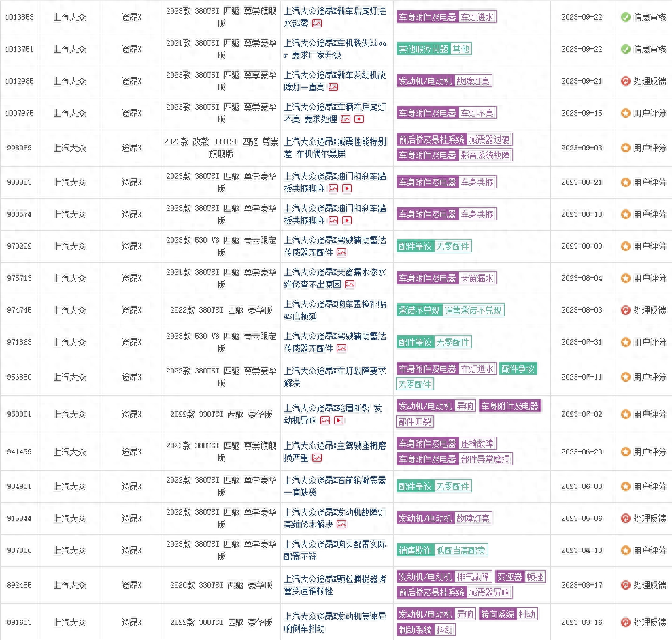Click complaint ID 956850
This screenshot has height=640, width=672.
tap(19, 377)
